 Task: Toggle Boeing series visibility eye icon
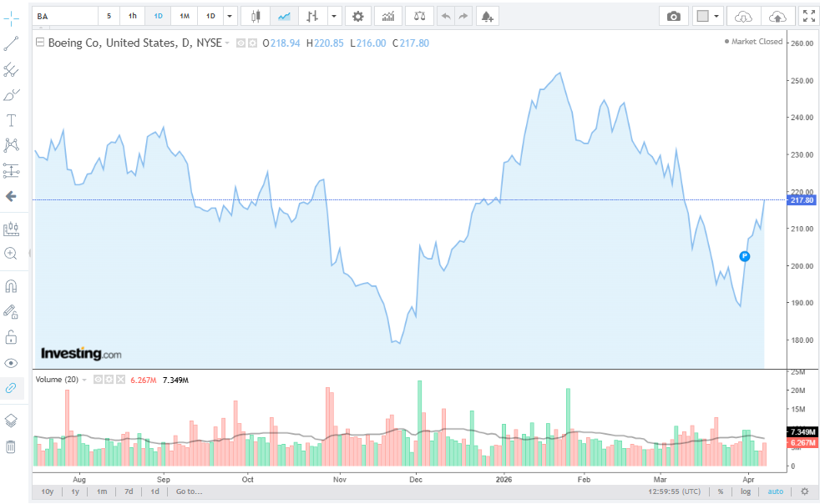point(240,43)
